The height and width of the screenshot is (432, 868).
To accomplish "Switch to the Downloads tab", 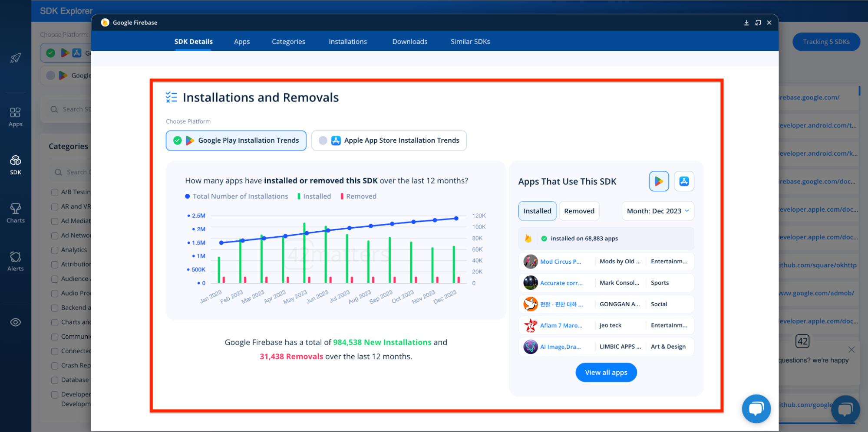I will (x=410, y=42).
